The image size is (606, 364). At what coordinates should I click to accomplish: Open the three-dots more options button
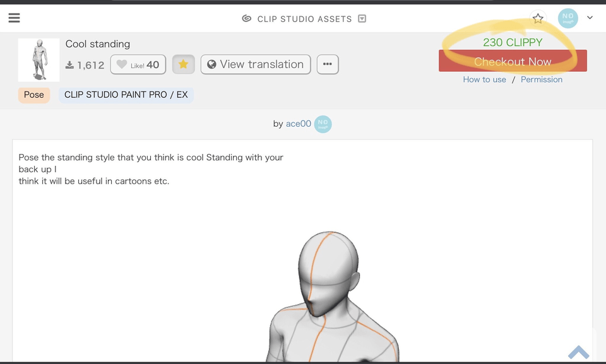pos(328,64)
